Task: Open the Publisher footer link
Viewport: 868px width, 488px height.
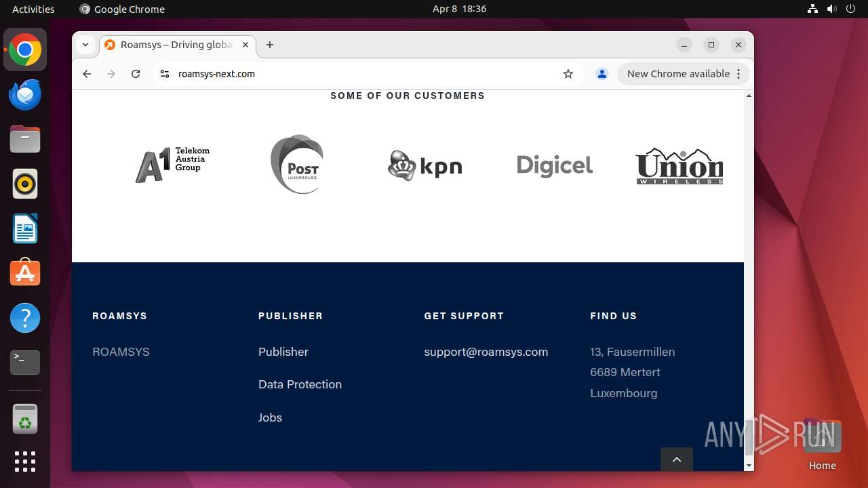Action: click(x=283, y=352)
